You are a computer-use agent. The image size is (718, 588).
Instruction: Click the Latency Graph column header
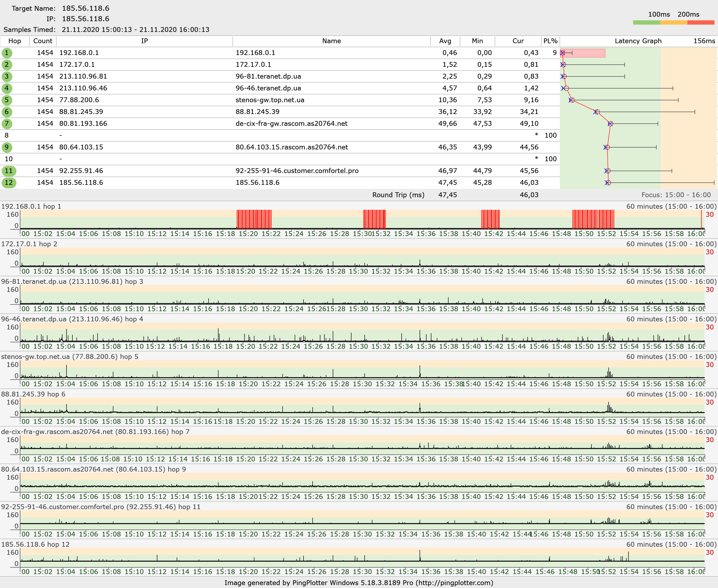(x=638, y=41)
